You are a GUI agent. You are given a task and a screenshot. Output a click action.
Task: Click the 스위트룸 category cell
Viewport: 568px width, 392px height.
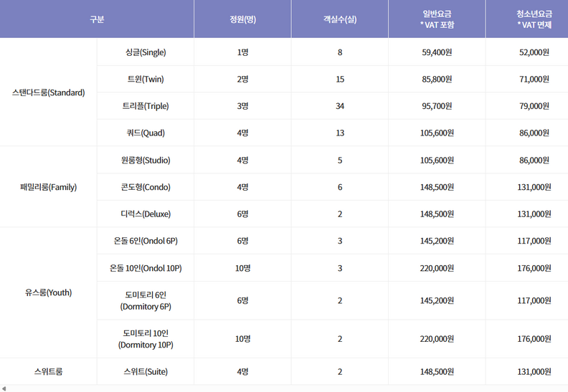[x=49, y=372]
